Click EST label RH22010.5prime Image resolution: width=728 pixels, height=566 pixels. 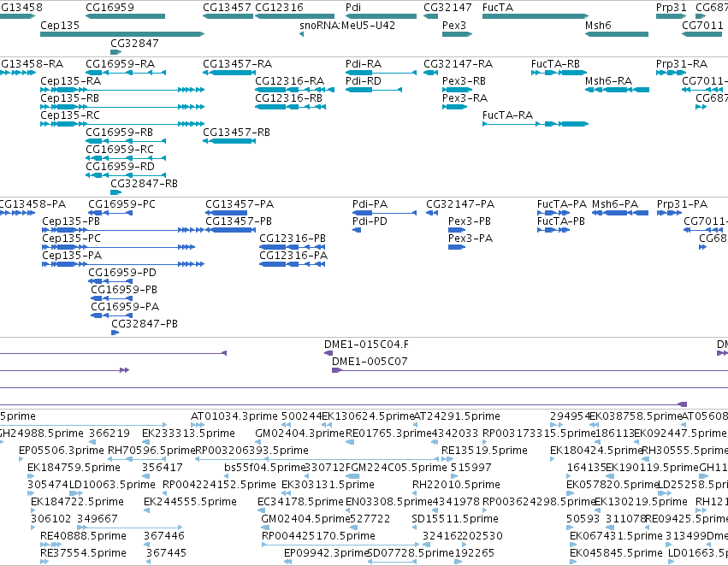pos(457,485)
